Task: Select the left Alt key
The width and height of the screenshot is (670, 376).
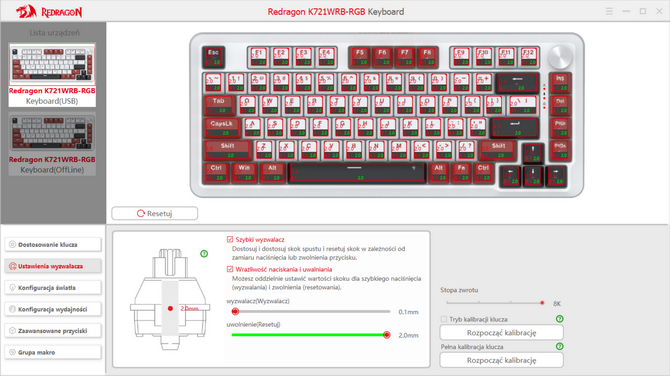Action: pos(273,173)
